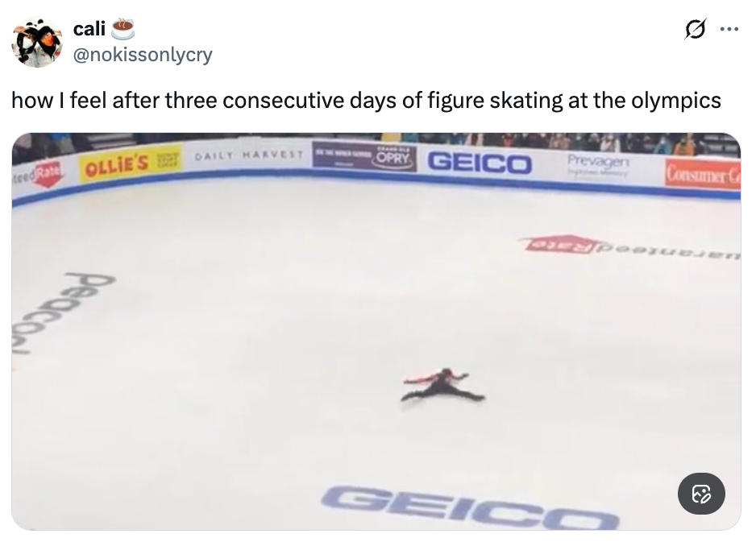This screenshot has width=756, height=546.
Task: Click the crowd in the stands above boards
Action: (564, 141)
